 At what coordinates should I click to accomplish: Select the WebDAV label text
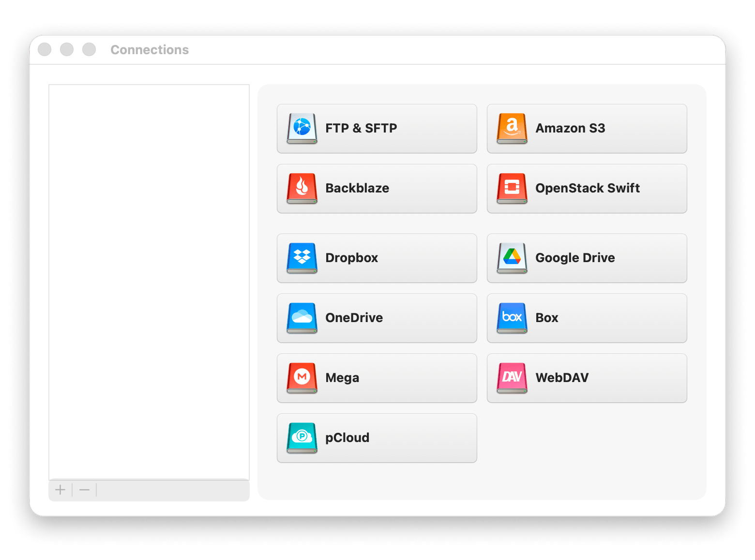562,378
